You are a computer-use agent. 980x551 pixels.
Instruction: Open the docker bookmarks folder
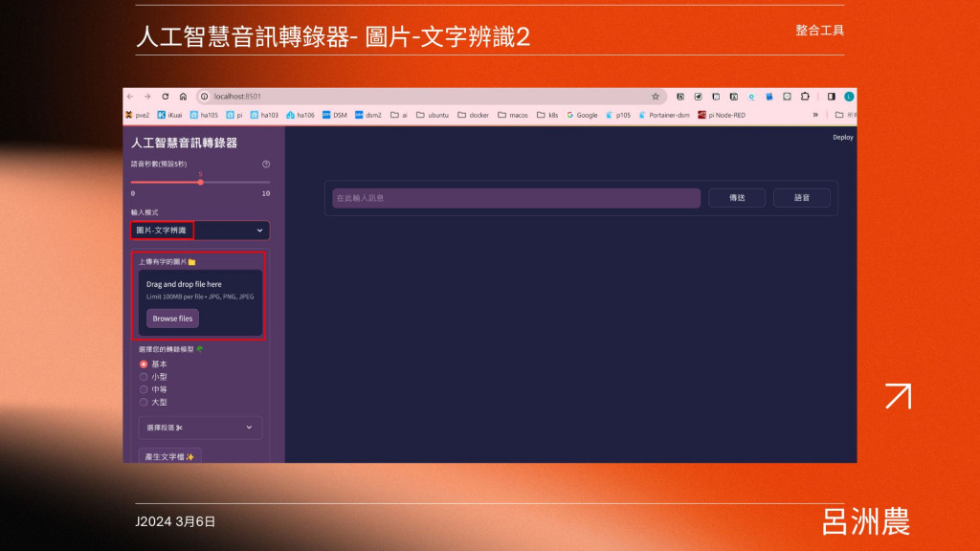(x=473, y=115)
